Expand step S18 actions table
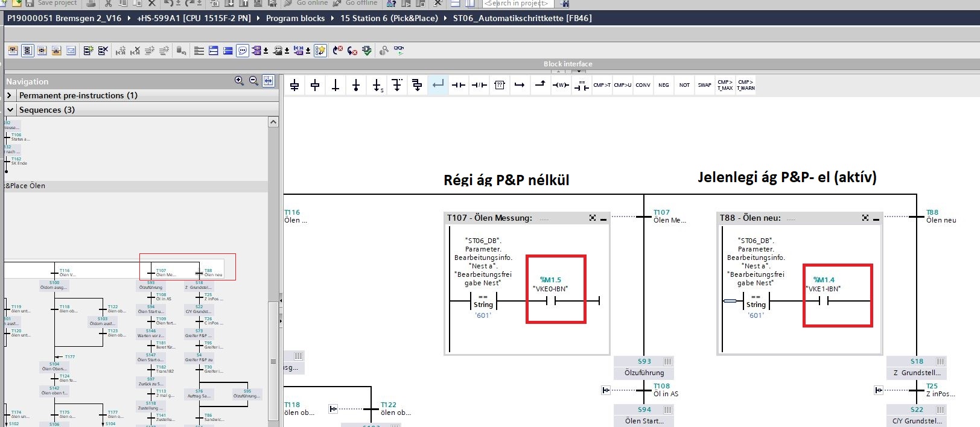Viewport: 980px width, 427px height. point(940,362)
